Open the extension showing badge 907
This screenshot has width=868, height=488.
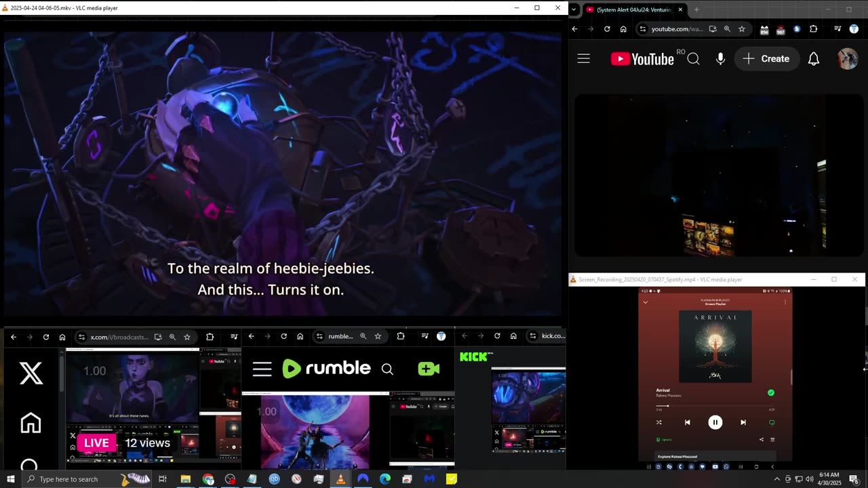[781, 30]
